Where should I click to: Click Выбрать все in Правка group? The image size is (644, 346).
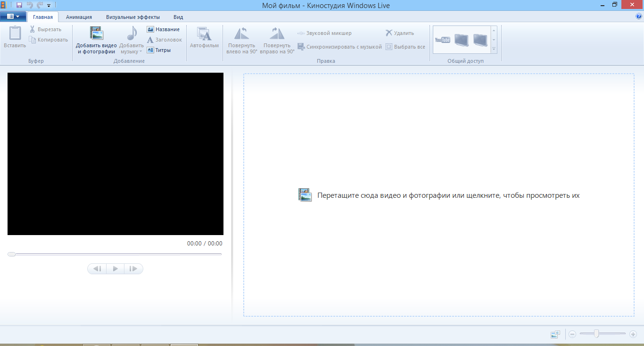click(x=405, y=47)
